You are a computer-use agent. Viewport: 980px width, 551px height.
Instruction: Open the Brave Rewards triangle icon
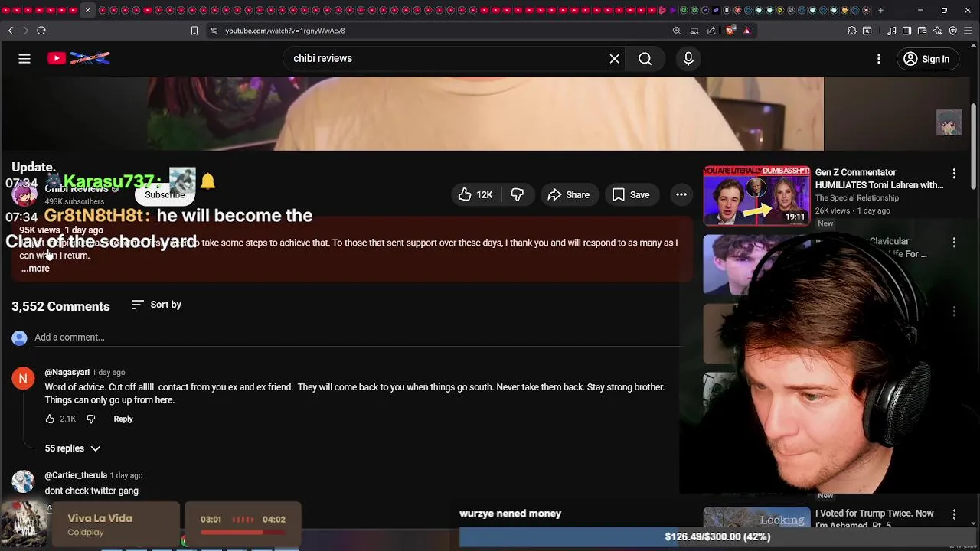click(x=746, y=31)
